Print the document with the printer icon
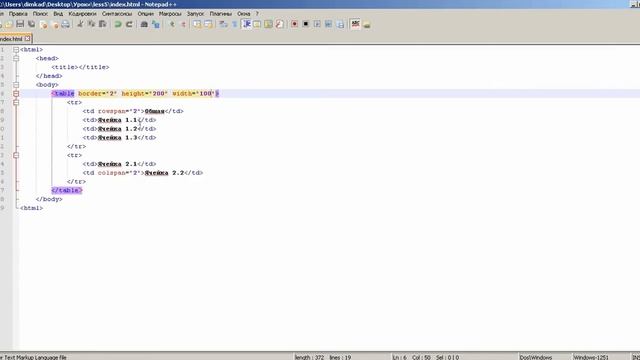The image size is (640, 360). (x=65, y=24)
